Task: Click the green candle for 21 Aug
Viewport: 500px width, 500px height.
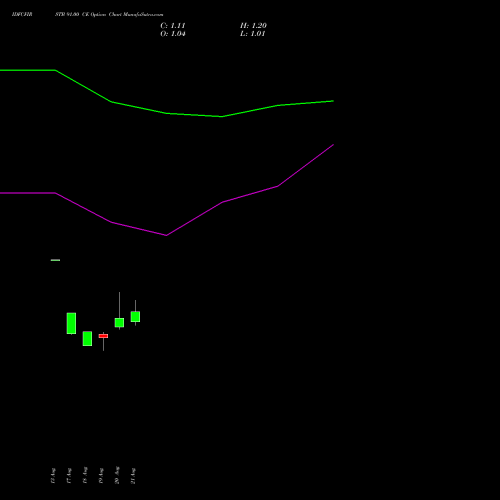Action: [135, 317]
